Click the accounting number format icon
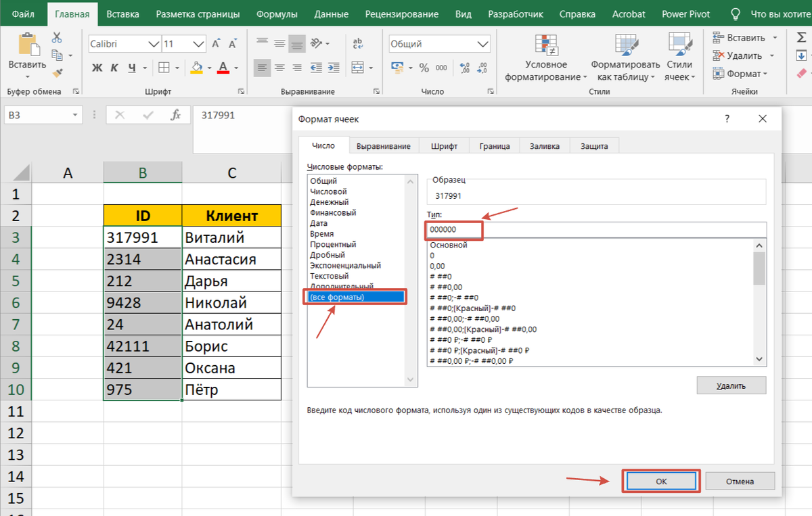Viewport: 812px width, 516px height. pos(397,68)
